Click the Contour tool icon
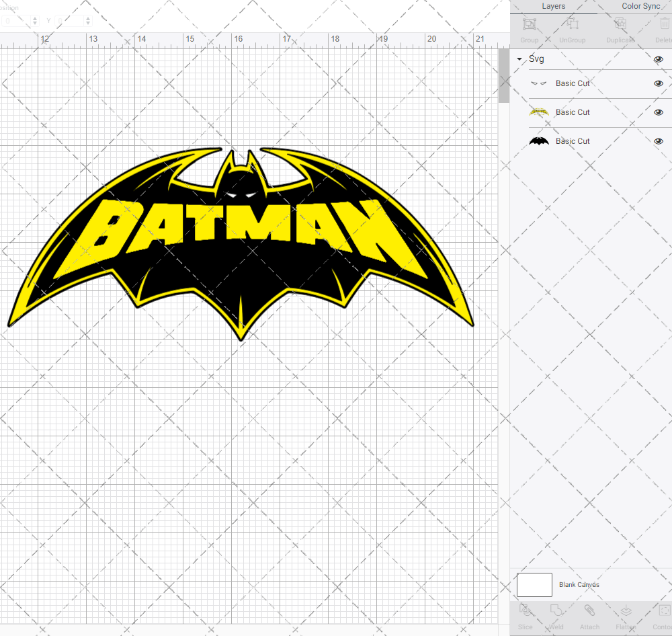 pos(665,610)
